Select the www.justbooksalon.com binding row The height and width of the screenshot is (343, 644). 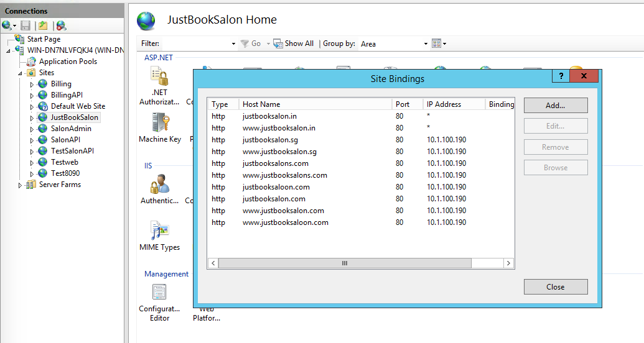coord(361,211)
